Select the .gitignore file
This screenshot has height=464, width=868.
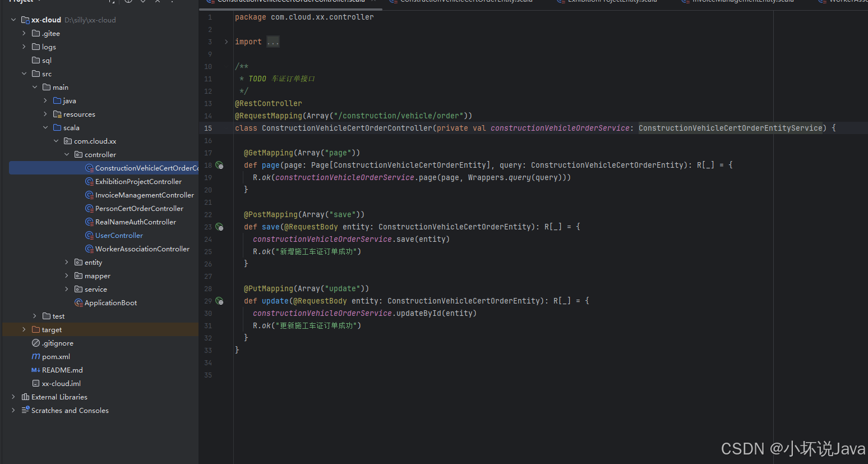(x=58, y=343)
